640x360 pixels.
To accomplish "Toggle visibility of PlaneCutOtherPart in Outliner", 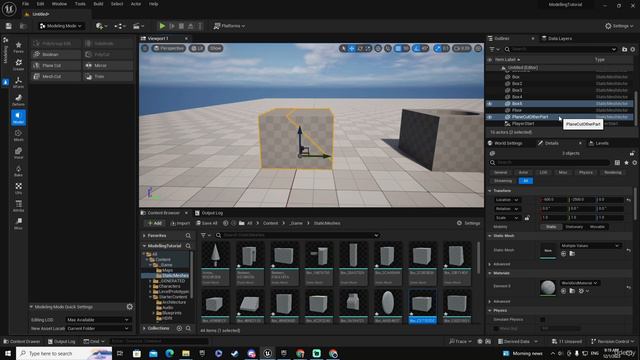I will 490,117.
